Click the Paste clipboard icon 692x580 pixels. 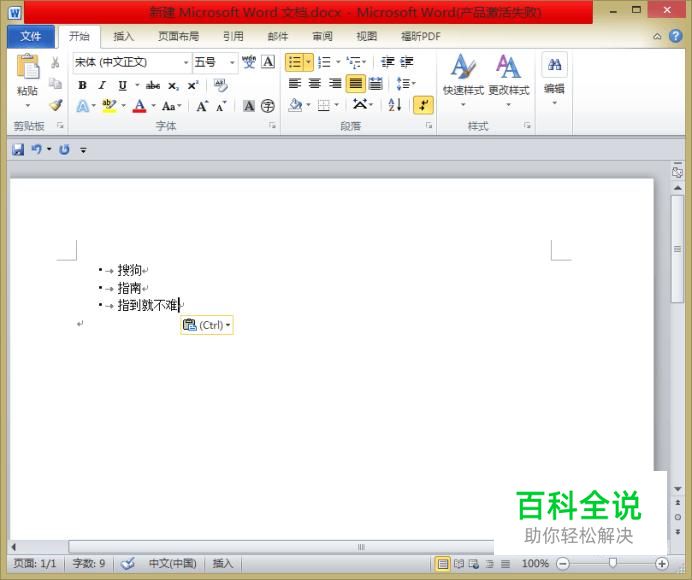tap(28, 66)
